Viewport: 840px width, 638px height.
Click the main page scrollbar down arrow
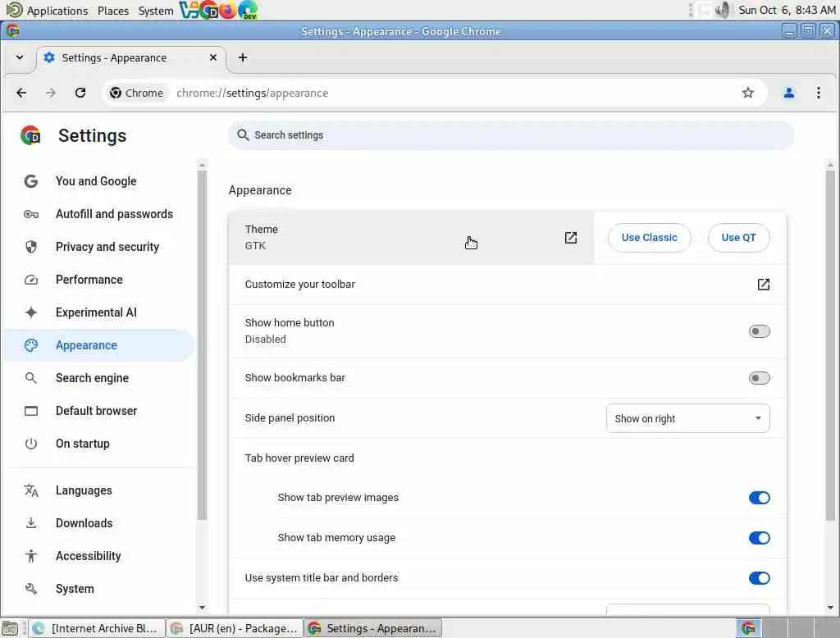(x=830, y=608)
